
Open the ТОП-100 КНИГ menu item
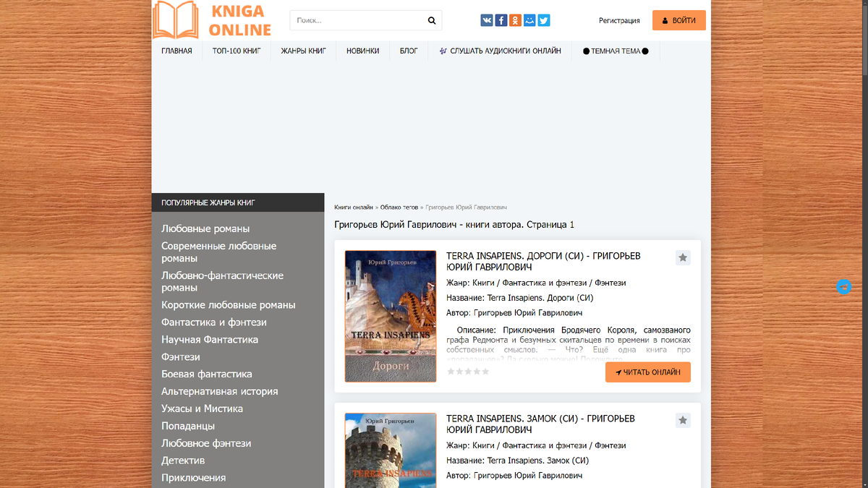[236, 51]
